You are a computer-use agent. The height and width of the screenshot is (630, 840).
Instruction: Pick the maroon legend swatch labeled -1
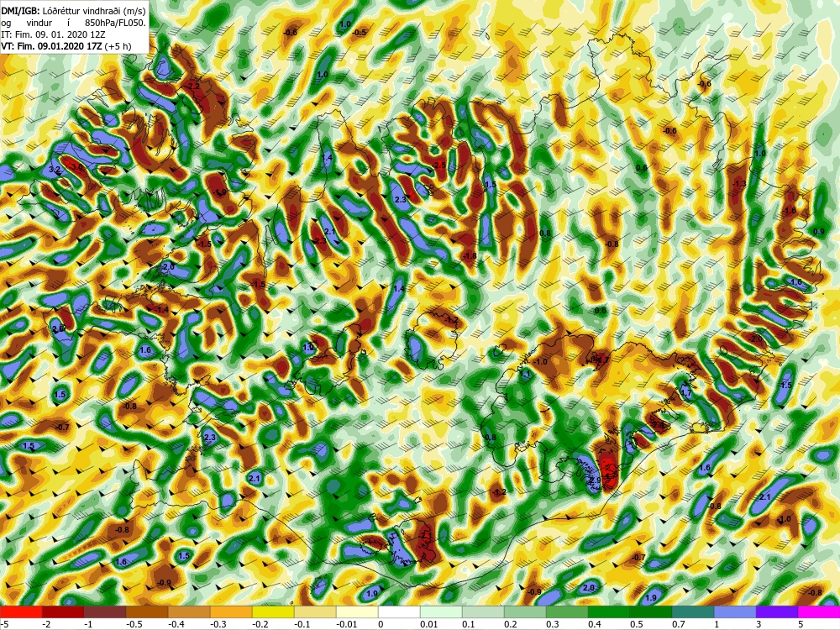[105, 612]
